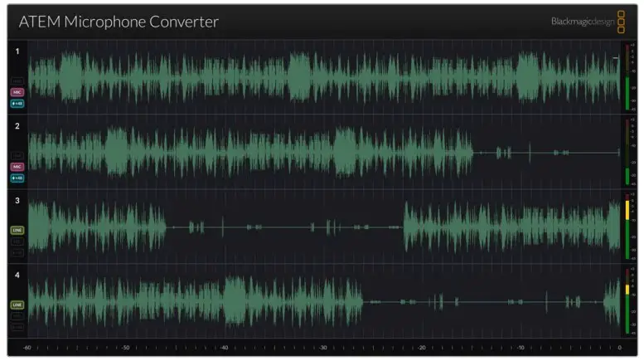The image size is (644, 361).
Task: Toggle the MIC input button on channel 2
Action: tap(17, 167)
